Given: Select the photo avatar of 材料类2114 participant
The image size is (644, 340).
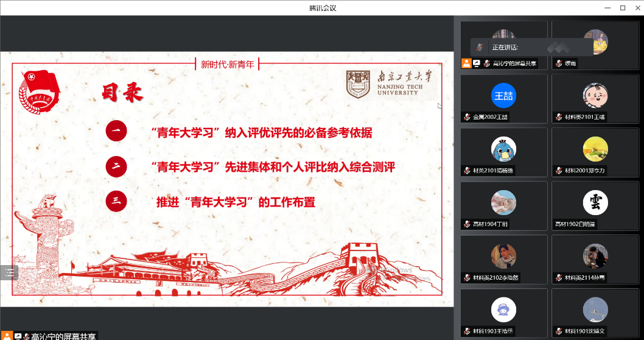Looking at the screenshot, I should [595, 256].
